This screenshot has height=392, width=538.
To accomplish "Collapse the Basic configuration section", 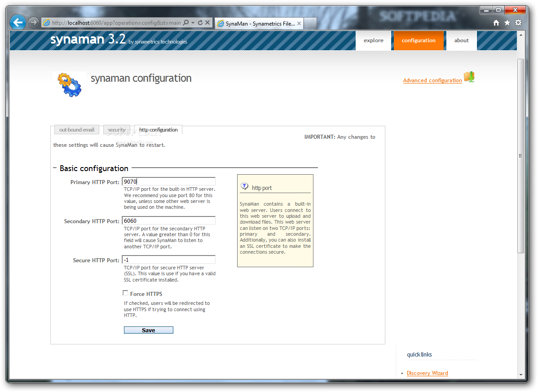I will click(55, 168).
